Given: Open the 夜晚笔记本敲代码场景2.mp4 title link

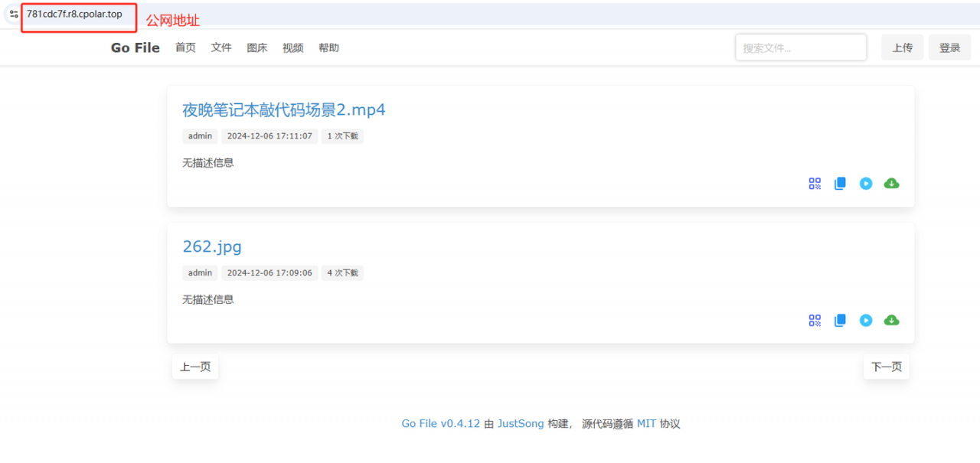Looking at the screenshot, I should (x=284, y=109).
